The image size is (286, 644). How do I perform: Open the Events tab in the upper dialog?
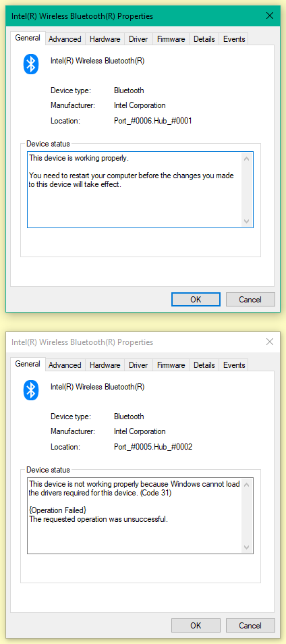(234, 39)
